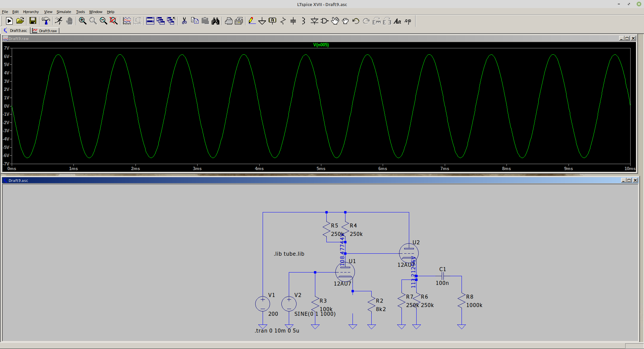Maximize the Draft9.raw plot window
Screen dimensions: 644x349
pyautogui.click(x=627, y=38)
